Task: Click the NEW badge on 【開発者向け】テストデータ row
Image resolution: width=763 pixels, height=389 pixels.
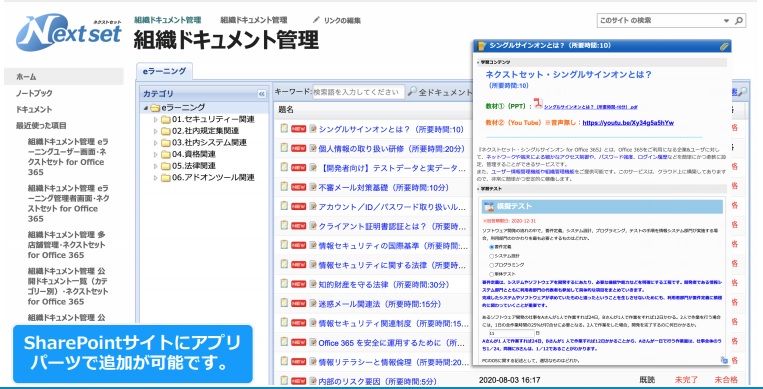Action: (x=298, y=168)
